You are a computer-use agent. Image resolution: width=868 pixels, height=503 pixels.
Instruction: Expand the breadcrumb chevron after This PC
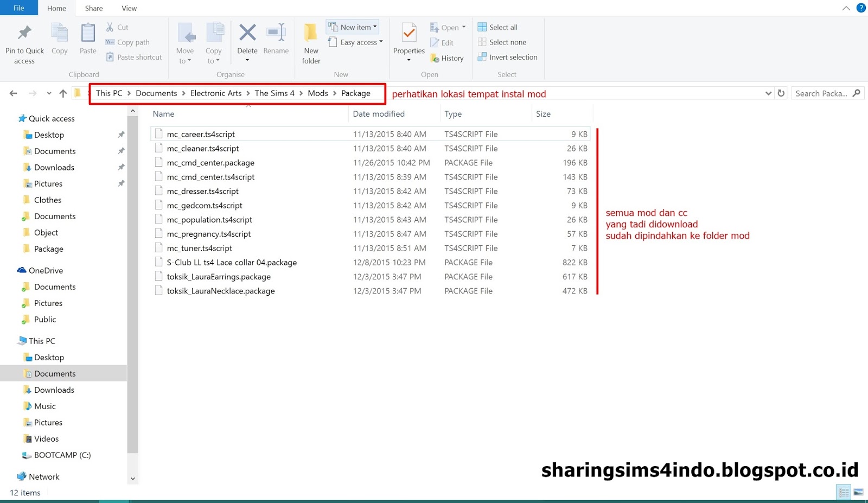click(x=129, y=93)
